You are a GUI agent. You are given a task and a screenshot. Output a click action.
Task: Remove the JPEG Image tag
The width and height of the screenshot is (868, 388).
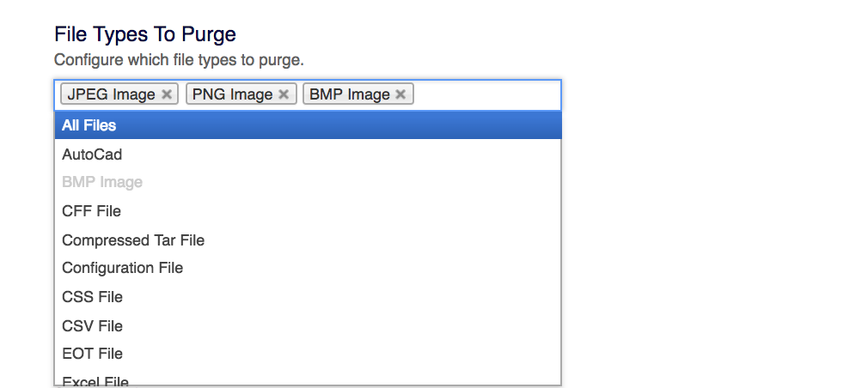(x=167, y=94)
